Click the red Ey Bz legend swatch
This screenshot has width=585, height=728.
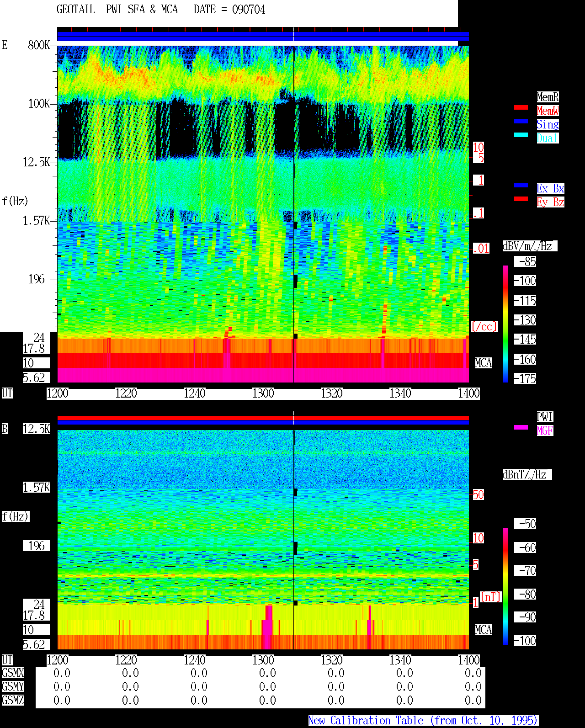(x=521, y=199)
